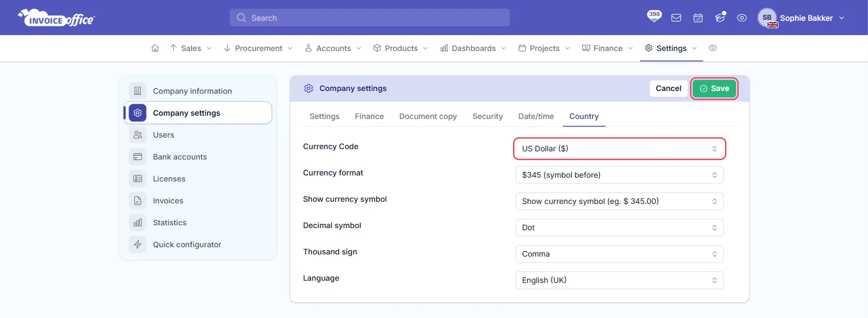Click the Statistics bar chart icon
868x318 pixels.
137,223
